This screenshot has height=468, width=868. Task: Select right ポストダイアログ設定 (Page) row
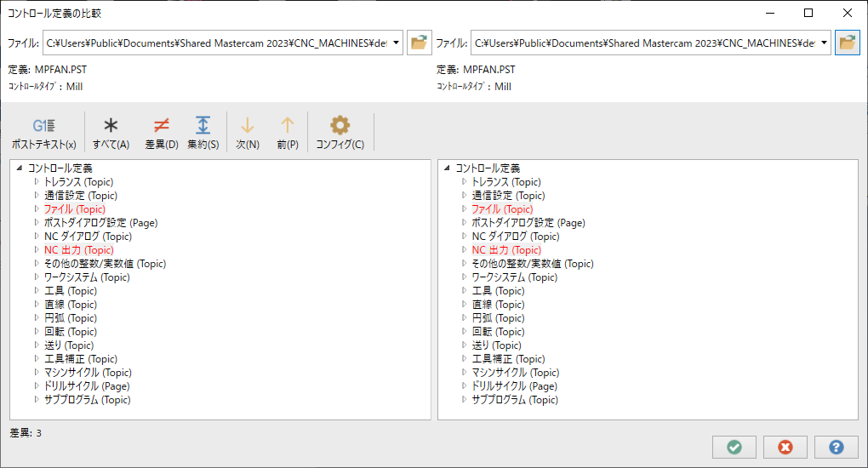click(528, 223)
